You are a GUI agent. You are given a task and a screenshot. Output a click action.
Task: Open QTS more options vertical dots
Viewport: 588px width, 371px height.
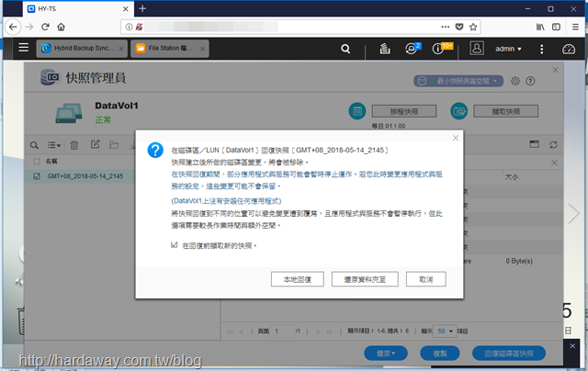tap(541, 49)
